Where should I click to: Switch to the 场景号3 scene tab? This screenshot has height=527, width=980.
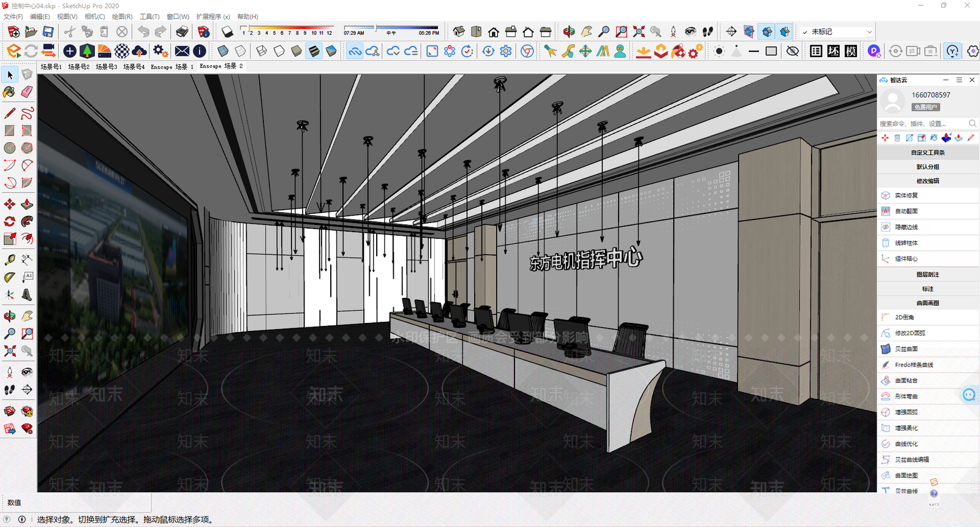pos(107,66)
